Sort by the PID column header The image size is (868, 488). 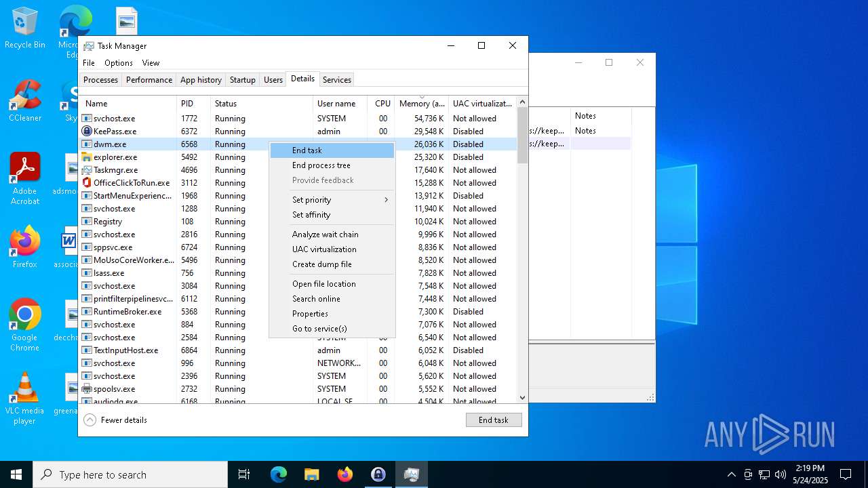point(194,103)
